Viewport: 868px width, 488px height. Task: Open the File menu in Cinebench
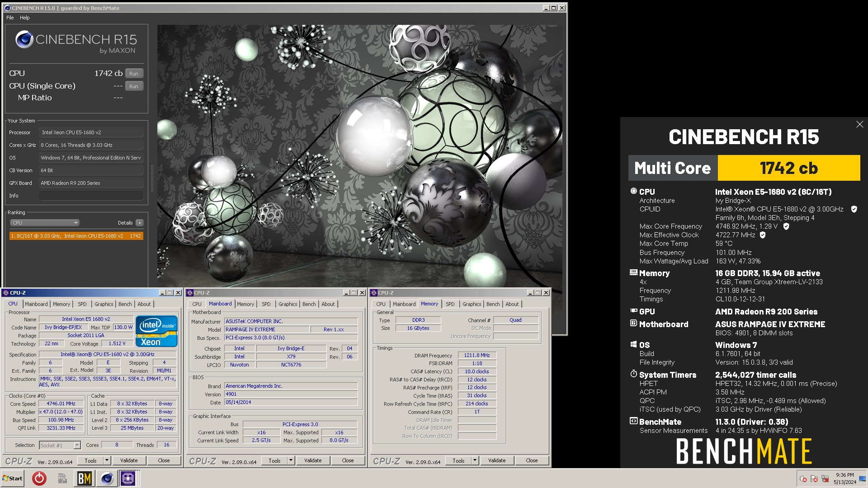click(x=10, y=18)
